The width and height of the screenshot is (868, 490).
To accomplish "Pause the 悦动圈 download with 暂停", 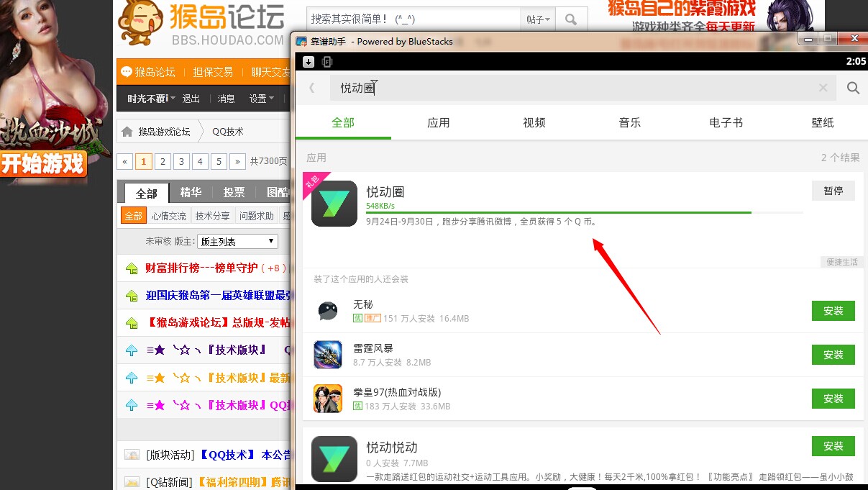I will [833, 191].
